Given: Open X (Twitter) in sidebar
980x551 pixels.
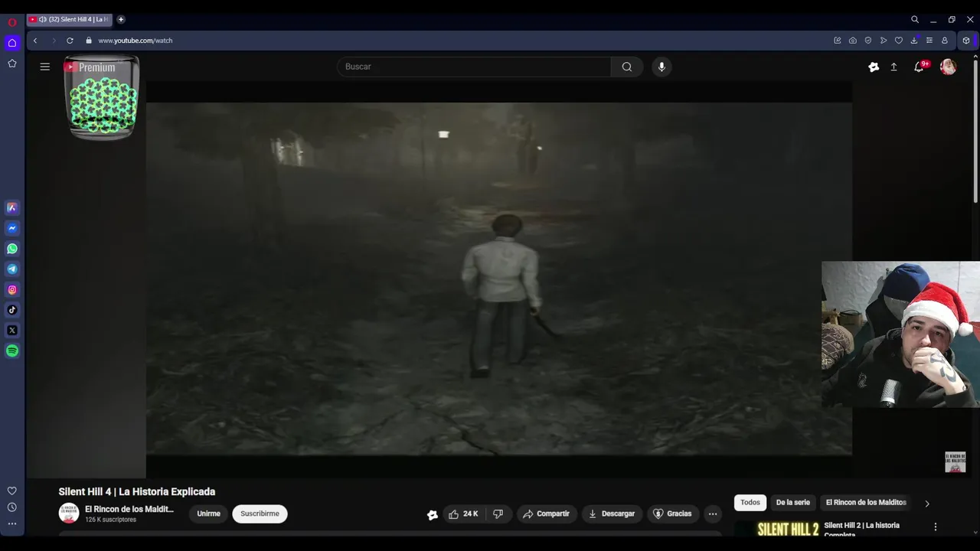Looking at the screenshot, I should click(x=12, y=331).
